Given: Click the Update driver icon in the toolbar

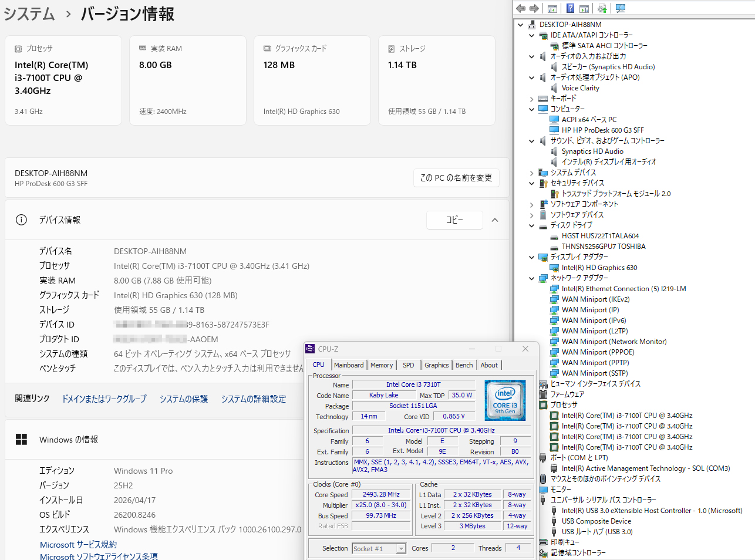Looking at the screenshot, I should [603, 8].
